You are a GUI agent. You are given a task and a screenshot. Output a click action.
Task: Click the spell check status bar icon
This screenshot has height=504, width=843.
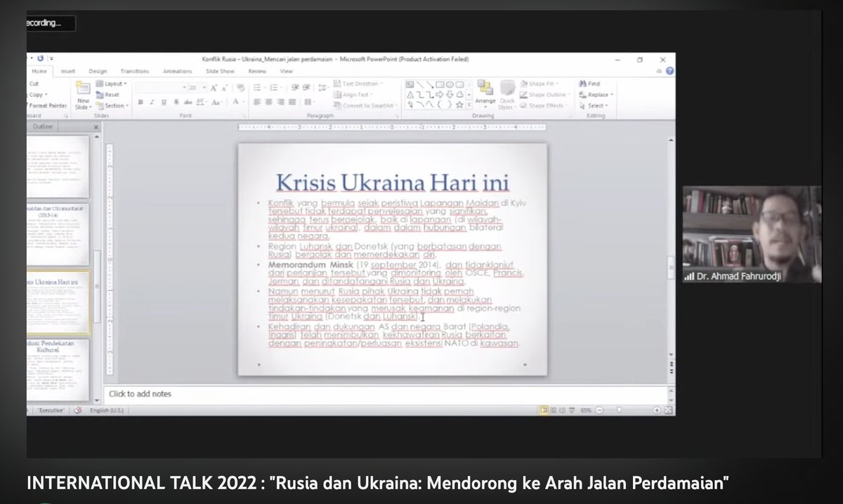pos(79,409)
